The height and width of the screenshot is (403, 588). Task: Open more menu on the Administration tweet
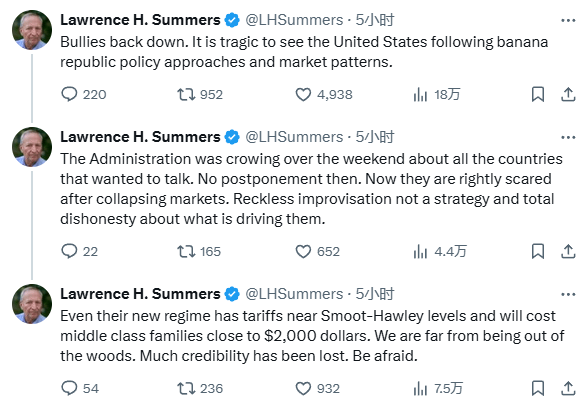(568, 138)
